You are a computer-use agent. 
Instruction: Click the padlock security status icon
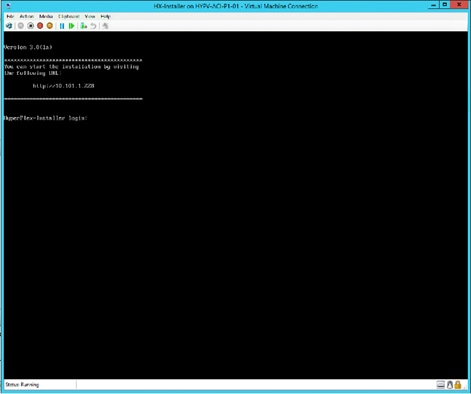(x=458, y=385)
